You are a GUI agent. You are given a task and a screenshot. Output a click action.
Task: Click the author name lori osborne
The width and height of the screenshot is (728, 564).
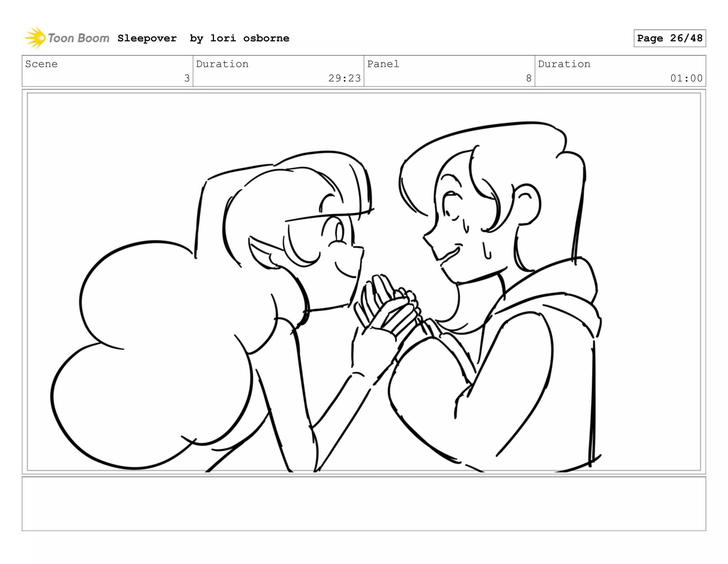point(250,38)
